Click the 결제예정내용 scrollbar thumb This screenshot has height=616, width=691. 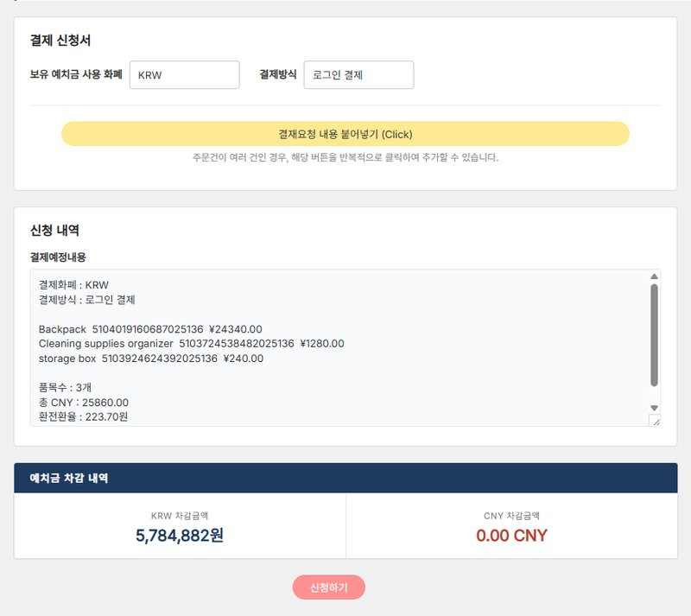tap(654, 335)
